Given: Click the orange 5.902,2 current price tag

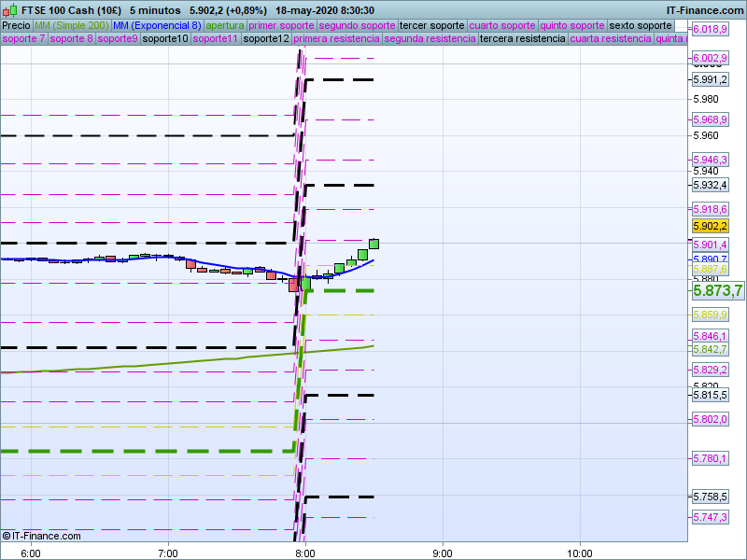Looking at the screenshot, I should 710,227.
